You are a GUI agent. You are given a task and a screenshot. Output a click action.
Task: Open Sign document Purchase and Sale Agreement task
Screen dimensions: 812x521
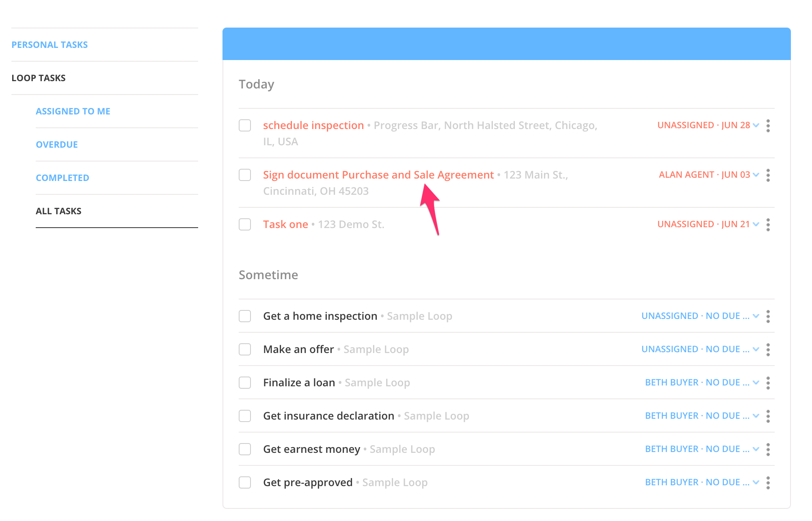(x=378, y=175)
